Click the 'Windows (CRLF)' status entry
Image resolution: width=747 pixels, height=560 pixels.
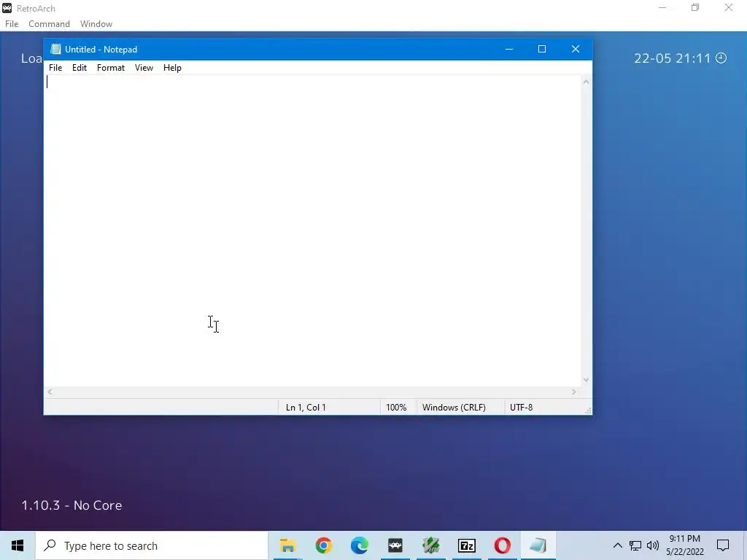point(454,407)
